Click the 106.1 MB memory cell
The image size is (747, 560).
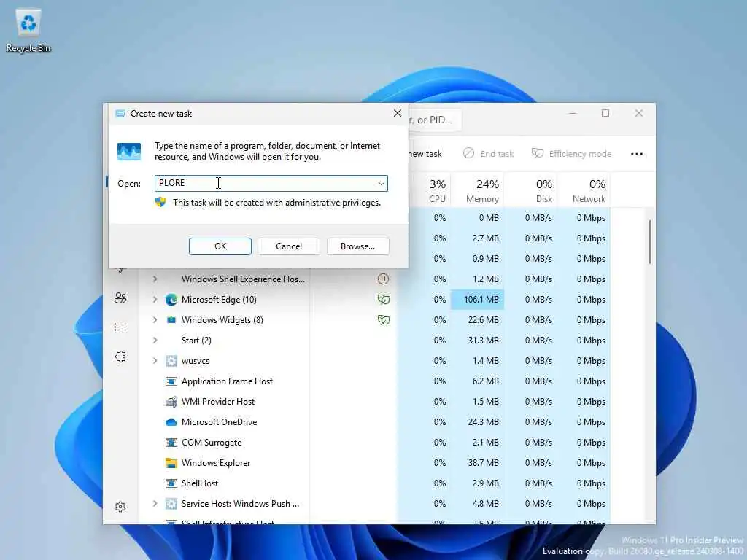(477, 300)
